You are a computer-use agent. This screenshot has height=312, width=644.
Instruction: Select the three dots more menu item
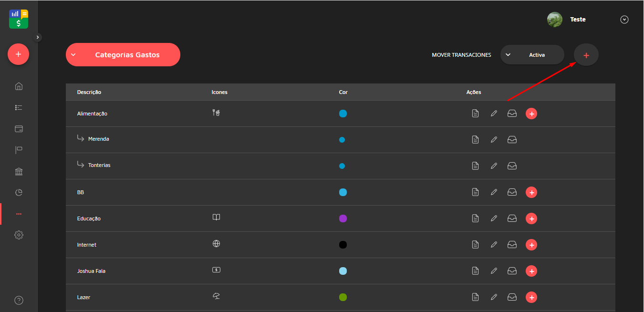pos(19,214)
